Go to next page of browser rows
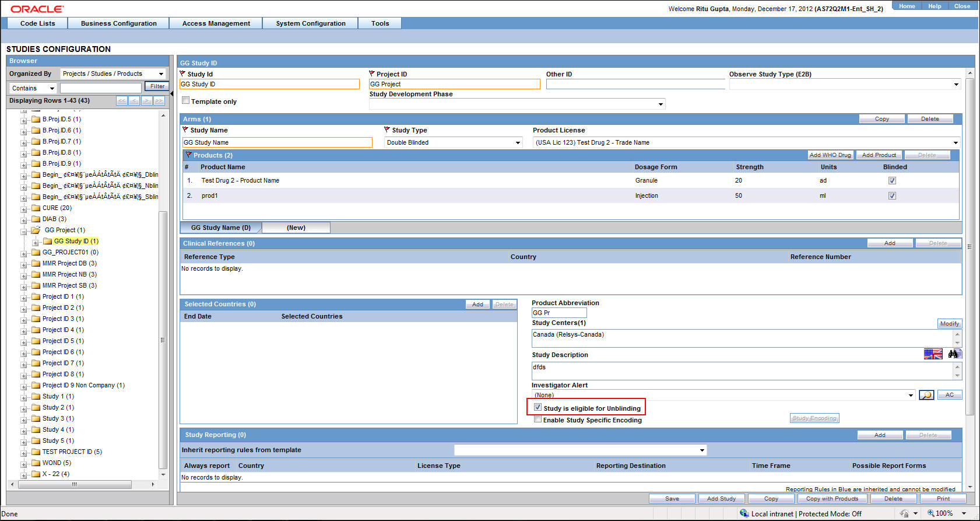Screen dimensions: 980x521 click(146, 101)
